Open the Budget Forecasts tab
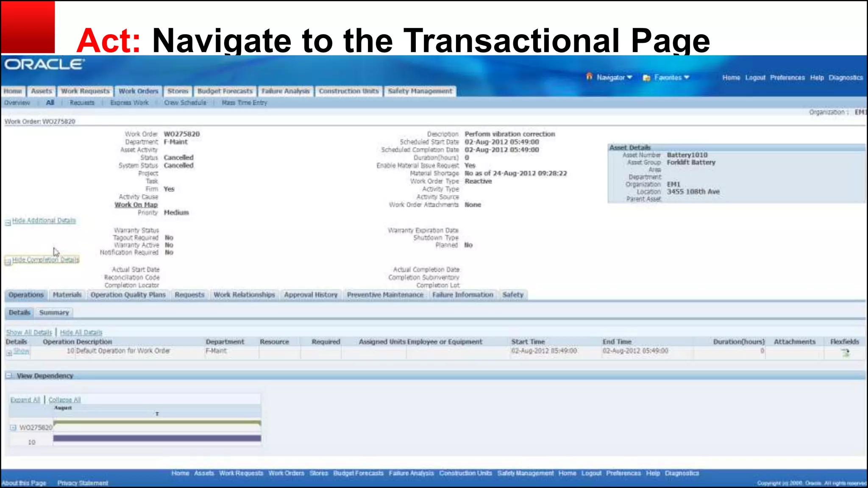Image resolution: width=868 pixels, height=488 pixels. [225, 91]
